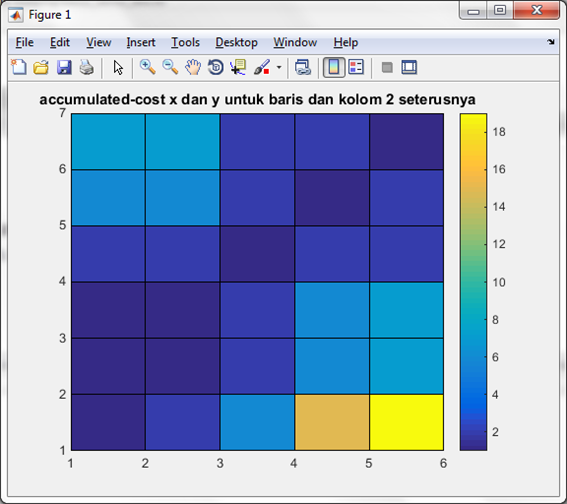The height and width of the screenshot is (504, 567).
Task: Select the Brush data tool
Action: pyautogui.click(x=262, y=67)
